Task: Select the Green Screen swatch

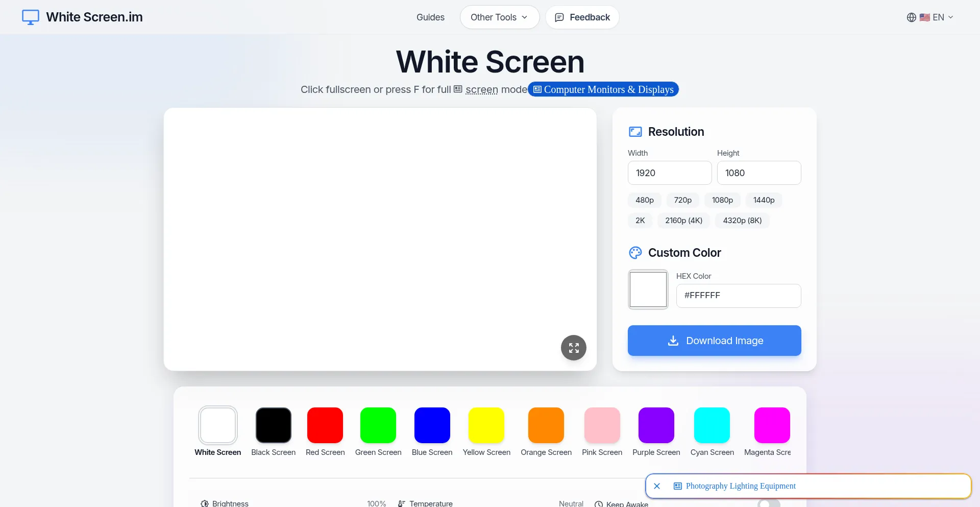Action: click(378, 425)
